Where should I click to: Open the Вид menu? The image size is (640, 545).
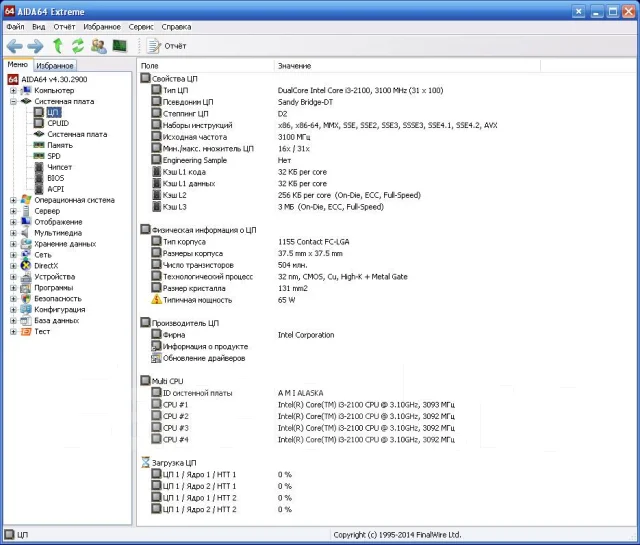pyautogui.click(x=38, y=27)
